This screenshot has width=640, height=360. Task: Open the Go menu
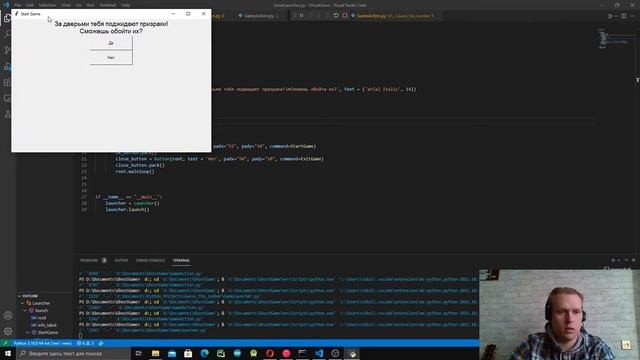[78, 5]
